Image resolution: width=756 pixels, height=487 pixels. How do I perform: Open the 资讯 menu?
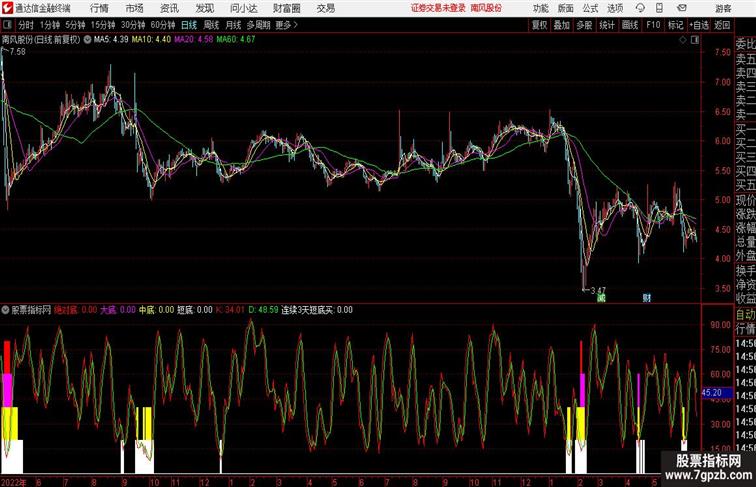[169, 8]
